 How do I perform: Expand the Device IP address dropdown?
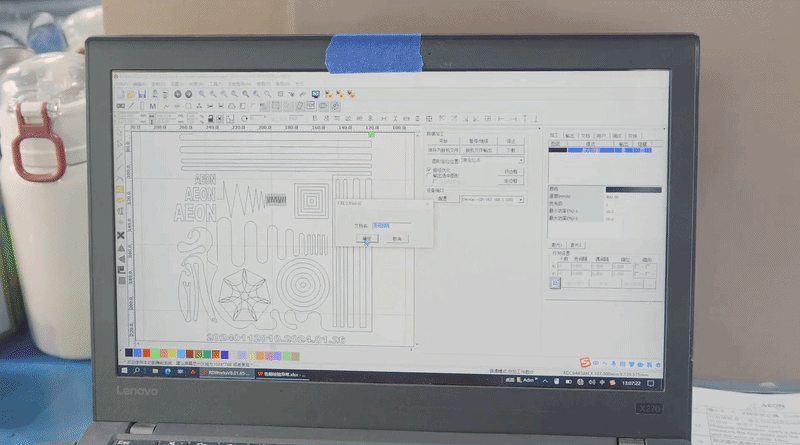tap(492, 200)
